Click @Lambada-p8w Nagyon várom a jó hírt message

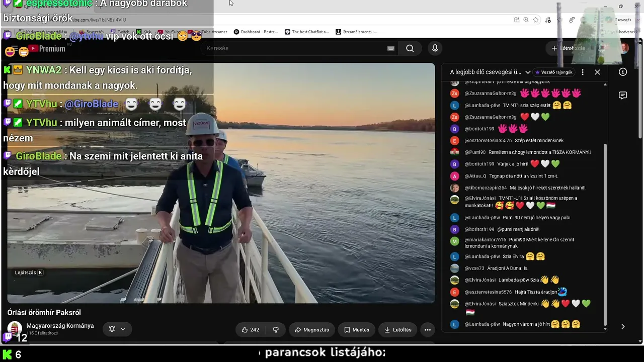coord(522,324)
